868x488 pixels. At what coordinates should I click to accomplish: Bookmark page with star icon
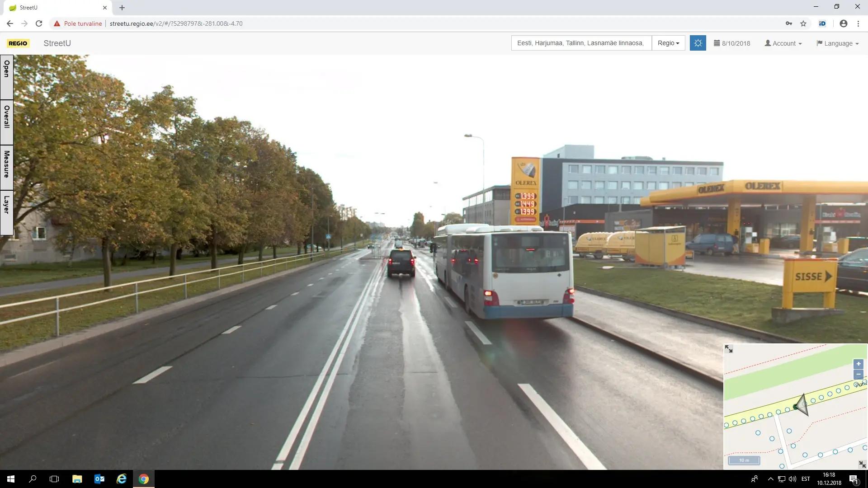803,23
